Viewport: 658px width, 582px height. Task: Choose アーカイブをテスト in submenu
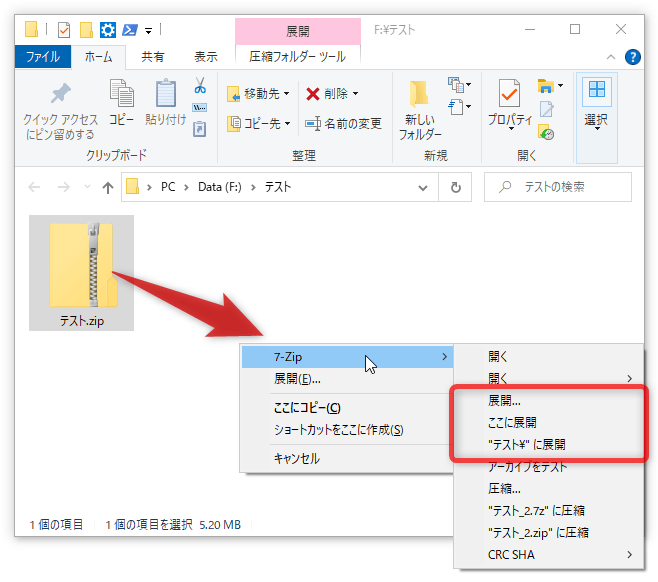pyautogui.click(x=548, y=467)
